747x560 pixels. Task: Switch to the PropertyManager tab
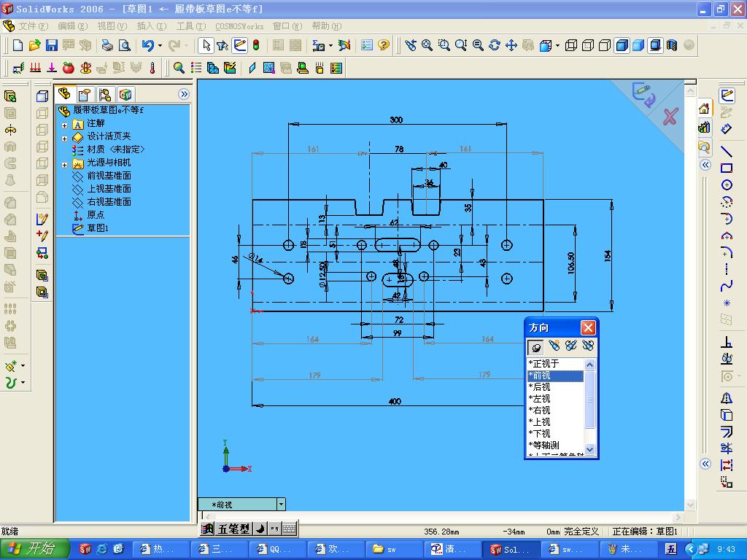[85, 94]
